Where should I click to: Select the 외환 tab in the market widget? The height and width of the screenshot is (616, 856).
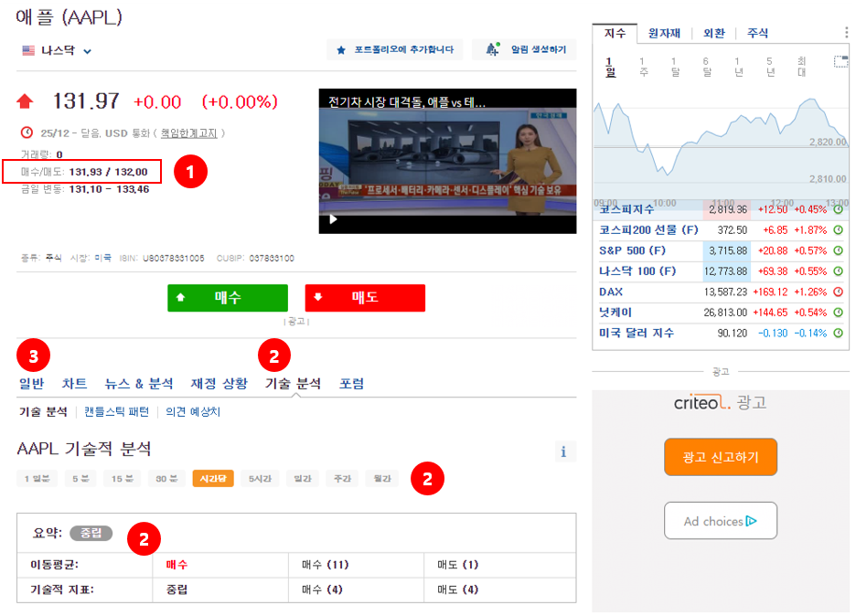click(714, 33)
